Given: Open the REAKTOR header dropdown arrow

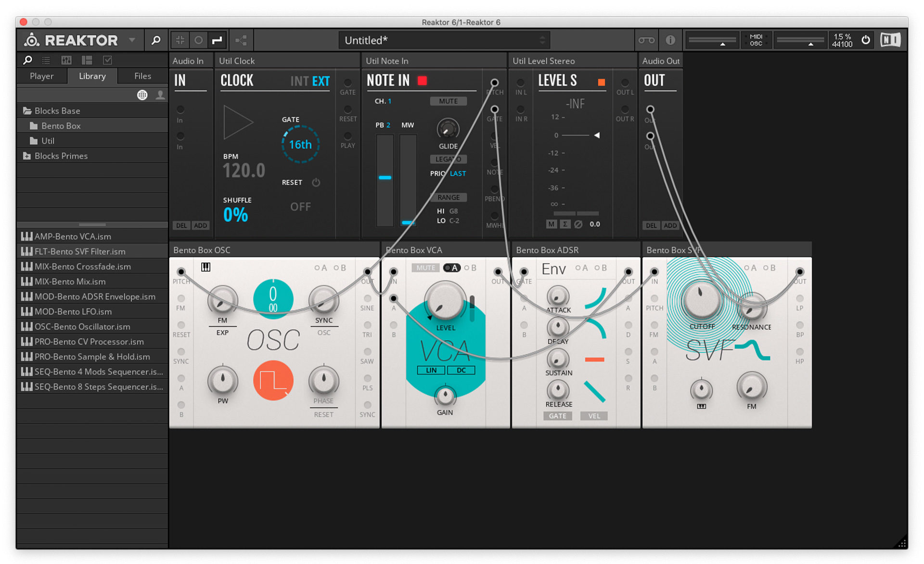Looking at the screenshot, I should (132, 40).
